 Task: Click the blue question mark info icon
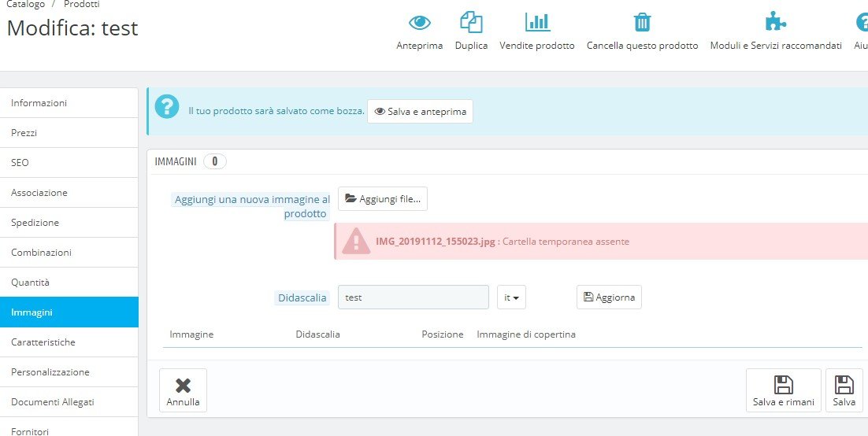167,106
